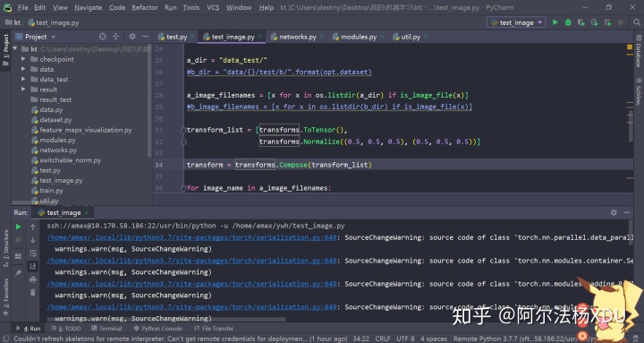Open the File Transfer tool window
The width and height of the screenshot is (644, 343).
coord(214,328)
